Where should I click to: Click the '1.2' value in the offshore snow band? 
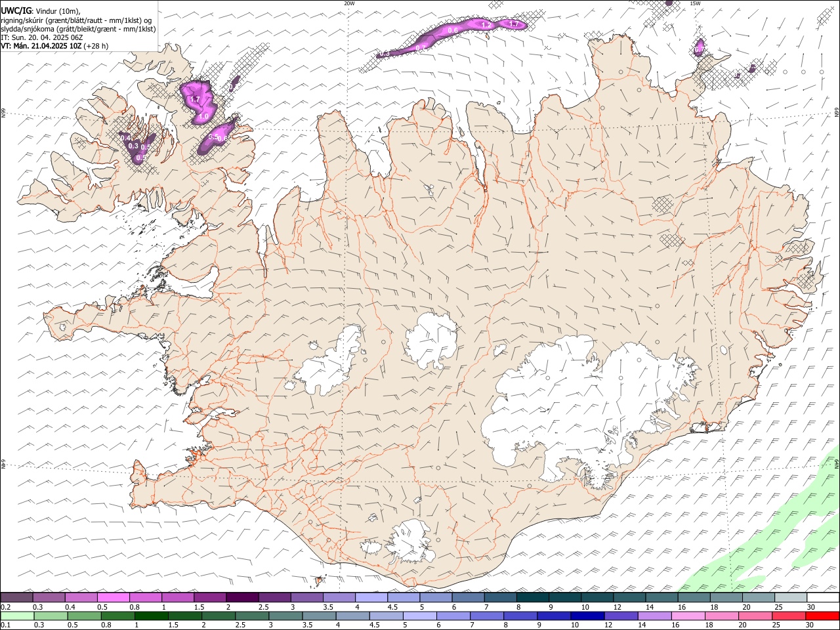point(486,25)
